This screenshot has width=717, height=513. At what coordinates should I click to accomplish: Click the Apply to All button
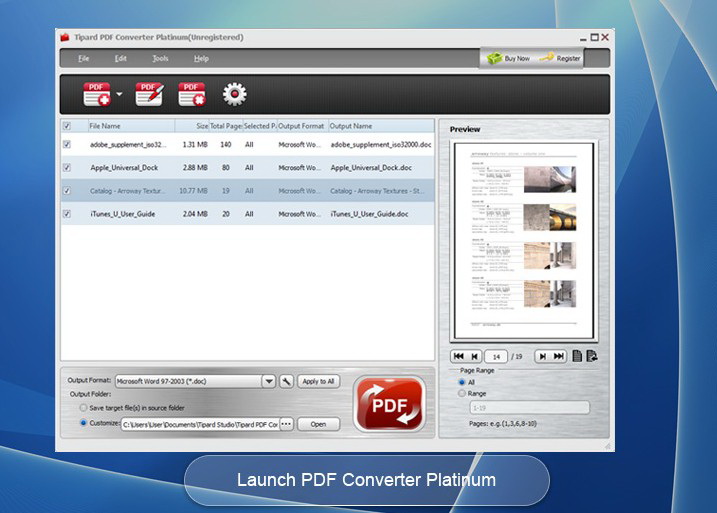point(318,381)
